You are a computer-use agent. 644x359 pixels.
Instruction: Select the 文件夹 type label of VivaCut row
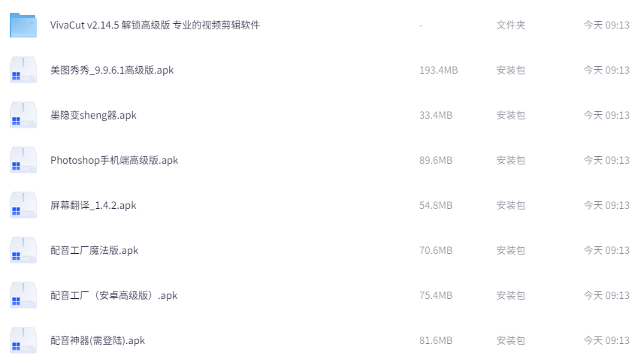(510, 25)
